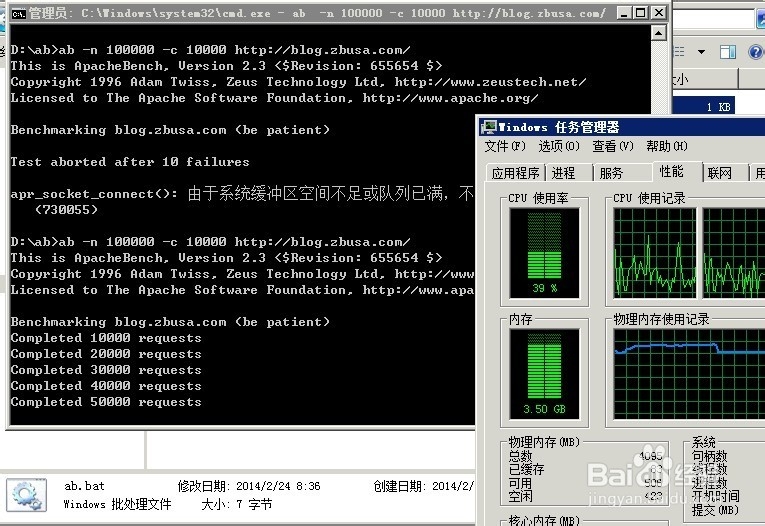Click the Explorer change view icon
The width and height of the screenshot is (765, 526).
pos(680,52)
